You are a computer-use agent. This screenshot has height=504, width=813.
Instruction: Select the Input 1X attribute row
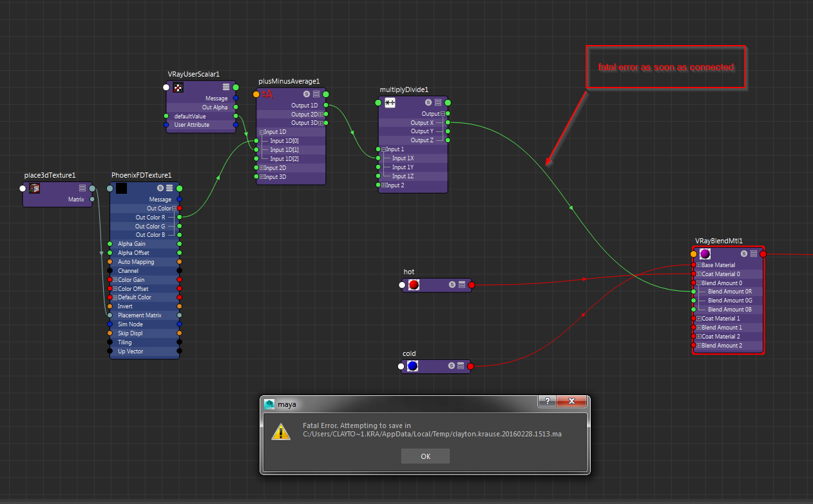413,158
